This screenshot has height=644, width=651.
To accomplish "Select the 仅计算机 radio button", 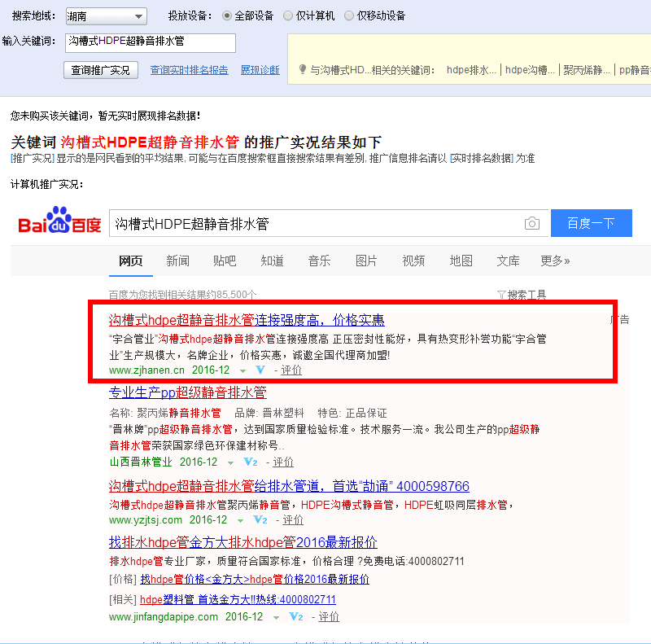I will point(288,15).
